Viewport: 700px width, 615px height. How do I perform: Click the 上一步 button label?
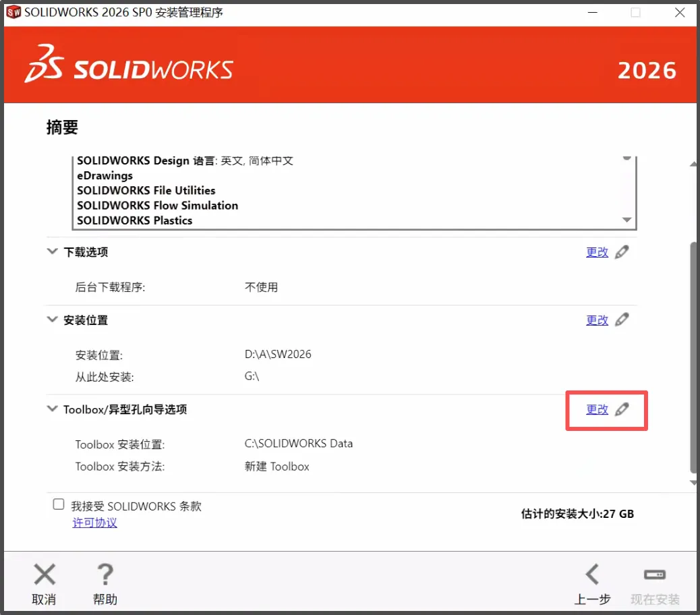pos(592,599)
